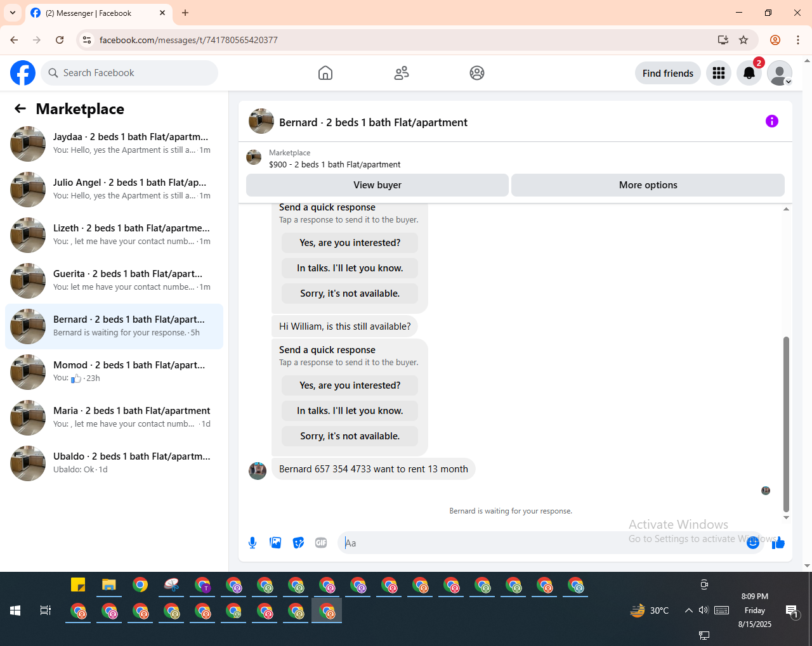The height and width of the screenshot is (646, 812).
Task: Send lower 'Sorry, it's not available.' response
Action: point(350,436)
